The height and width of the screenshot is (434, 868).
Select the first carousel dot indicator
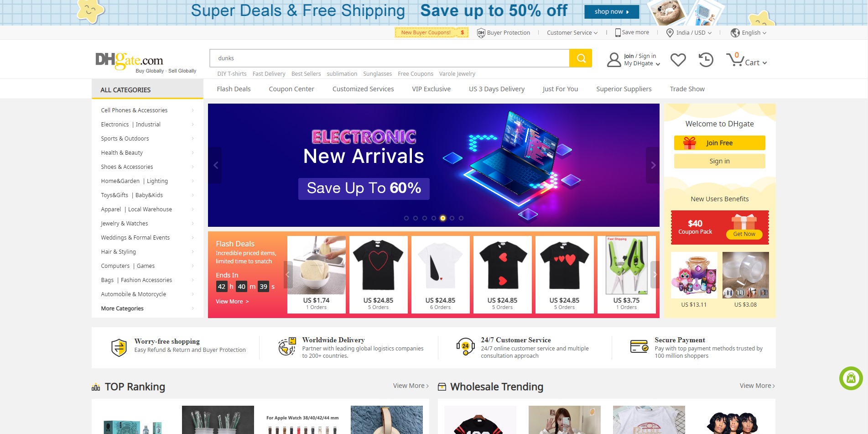point(406,218)
